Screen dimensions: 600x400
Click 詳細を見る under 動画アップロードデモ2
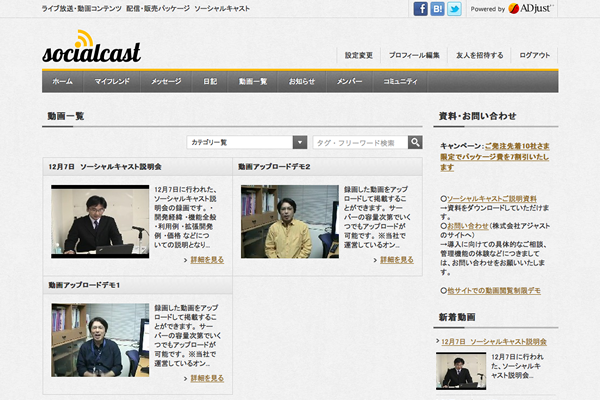(x=395, y=259)
